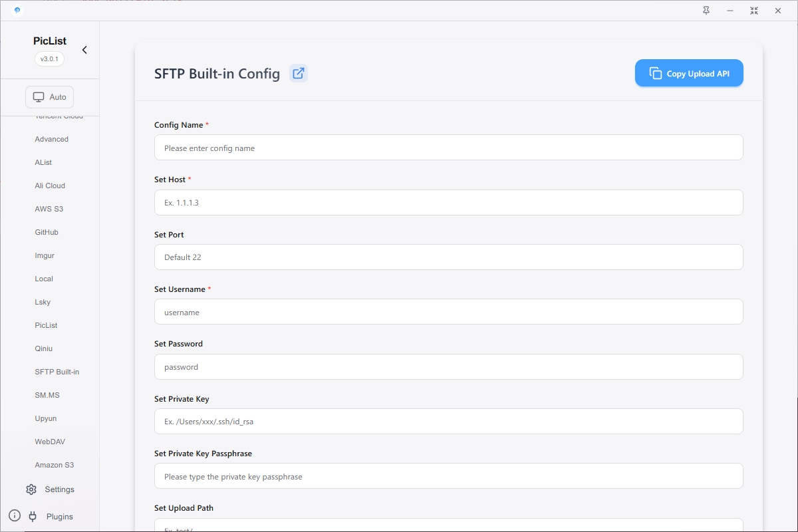798x532 pixels.
Task: Click the info circle icon
Action: tap(15, 515)
